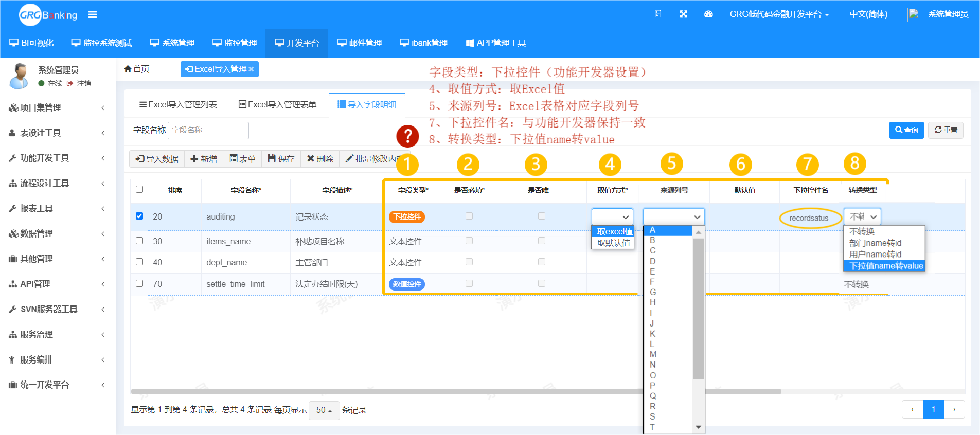This screenshot has width=980, height=435.
Task: Select column C in 来源列号 list
Action: pos(668,250)
